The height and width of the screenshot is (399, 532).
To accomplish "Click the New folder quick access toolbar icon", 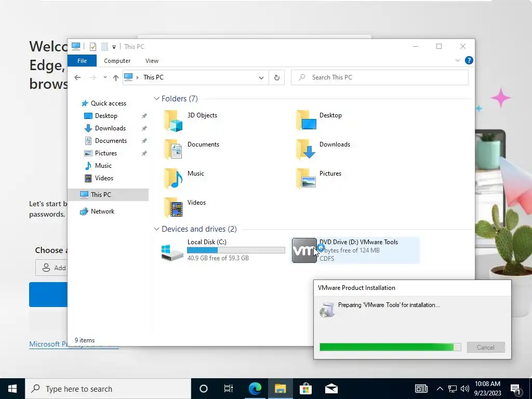I will point(104,47).
